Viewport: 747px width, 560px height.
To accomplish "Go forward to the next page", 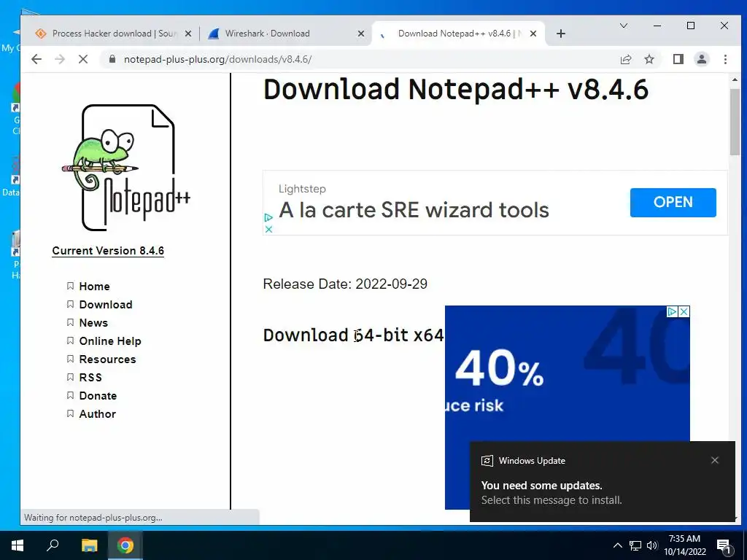I will tap(60, 59).
